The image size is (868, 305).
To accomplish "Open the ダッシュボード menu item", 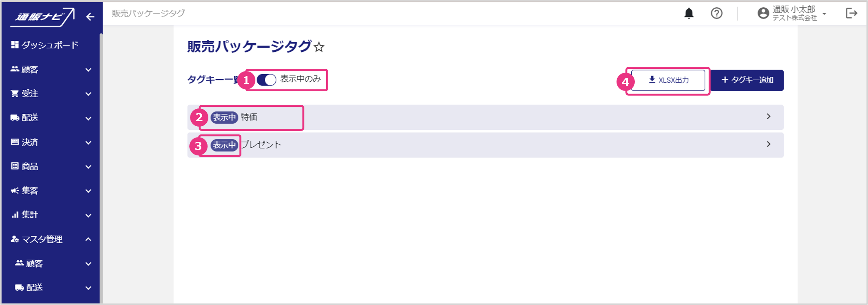I will coord(50,45).
